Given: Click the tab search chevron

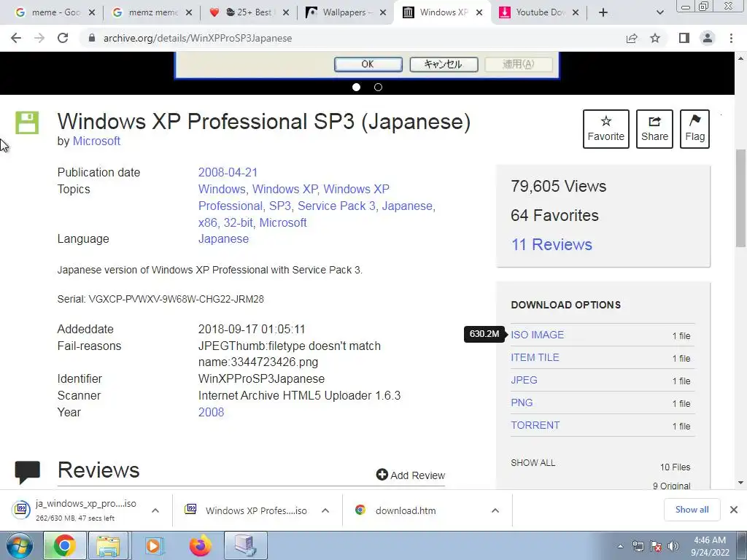Looking at the screenshot, I should [659, 12].
